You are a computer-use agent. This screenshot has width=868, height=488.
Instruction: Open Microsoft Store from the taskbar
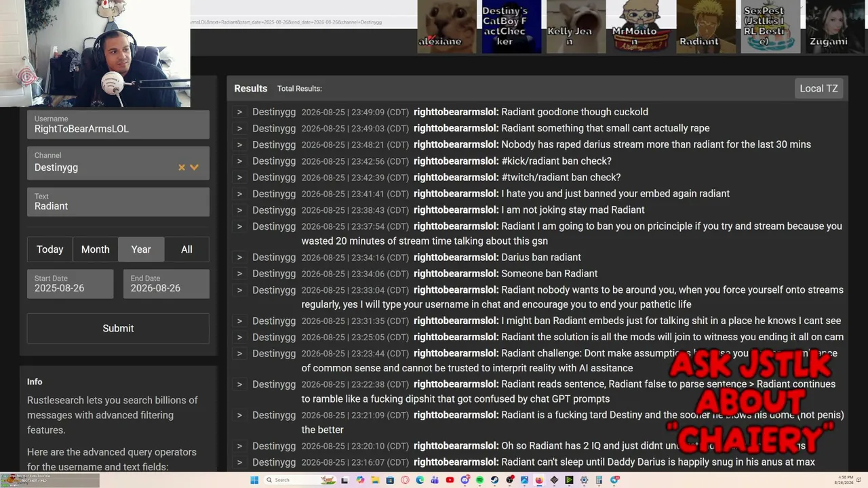[x=389, y=480]
